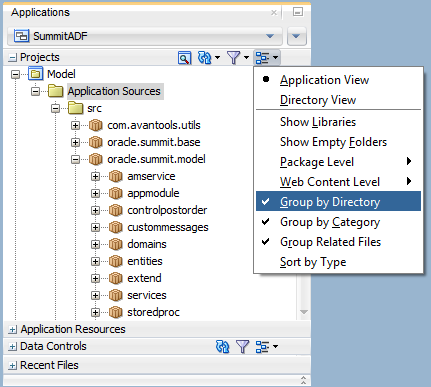Screen dimensions: 431x387
Task: Click the Application Sources folder icon
Action: click(56, 91)
